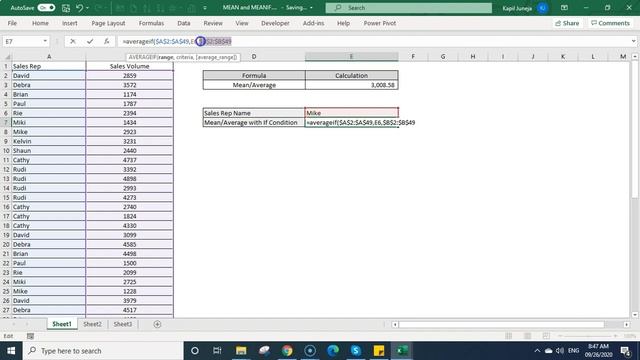Toggle the AutoSave switch
The image size is (640, 360).
pyautogui.click(x=46, y=8)
